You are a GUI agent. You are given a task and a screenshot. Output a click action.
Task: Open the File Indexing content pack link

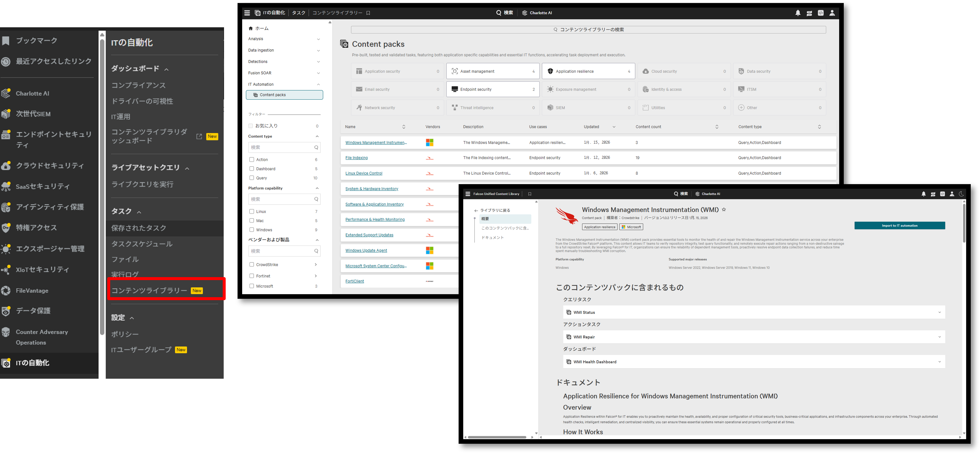(x=357, y=158)
